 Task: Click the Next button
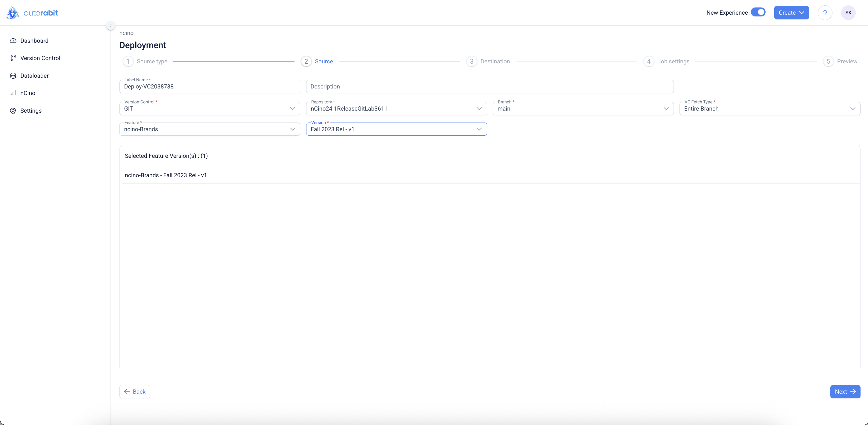845,392
